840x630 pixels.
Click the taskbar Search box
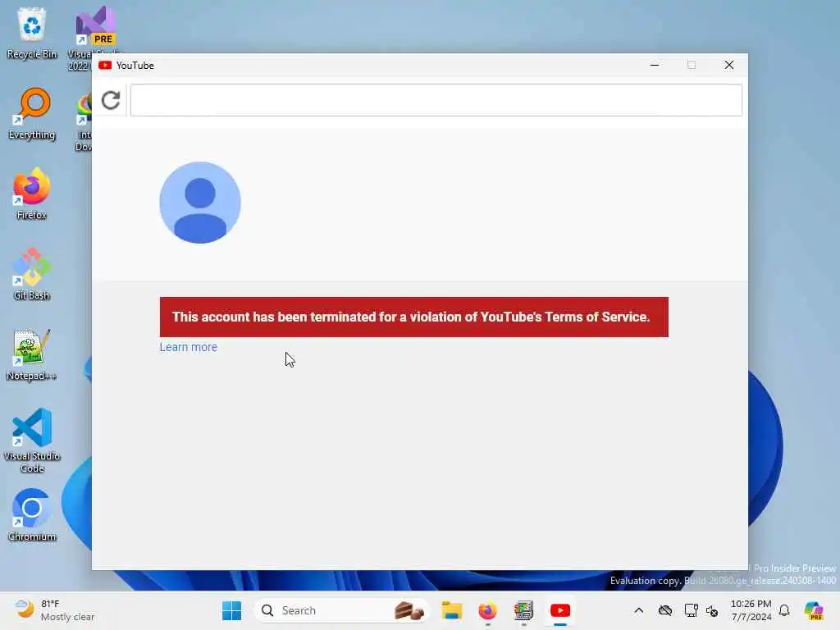341,610
